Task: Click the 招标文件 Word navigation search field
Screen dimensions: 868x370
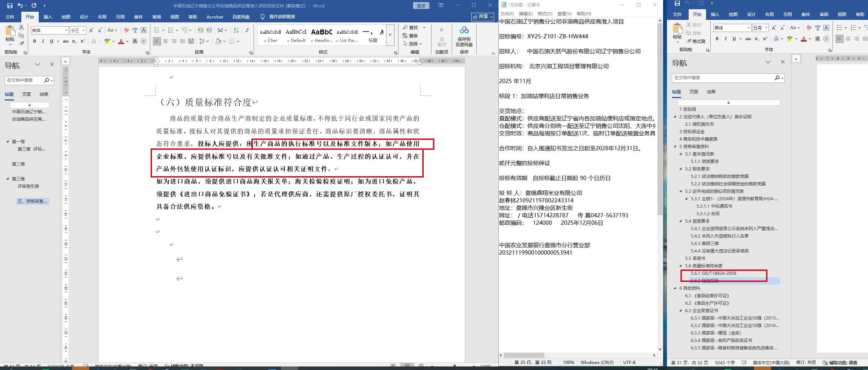Action: coord(24,80)
